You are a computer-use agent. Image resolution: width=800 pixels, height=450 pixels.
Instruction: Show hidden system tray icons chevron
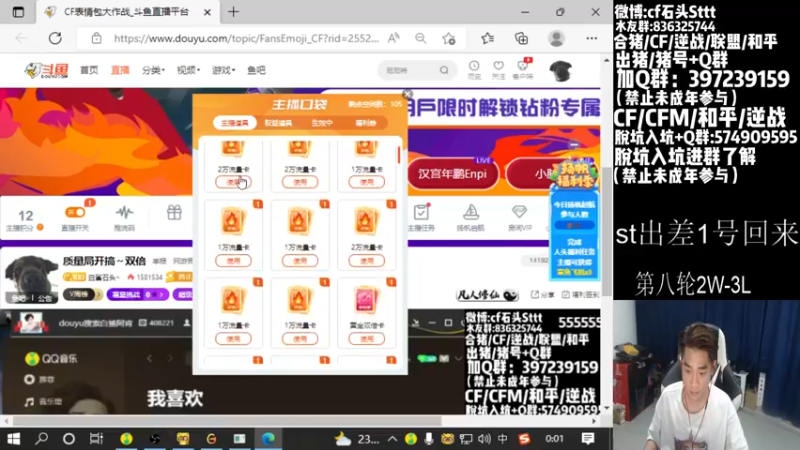click(392, 438)
